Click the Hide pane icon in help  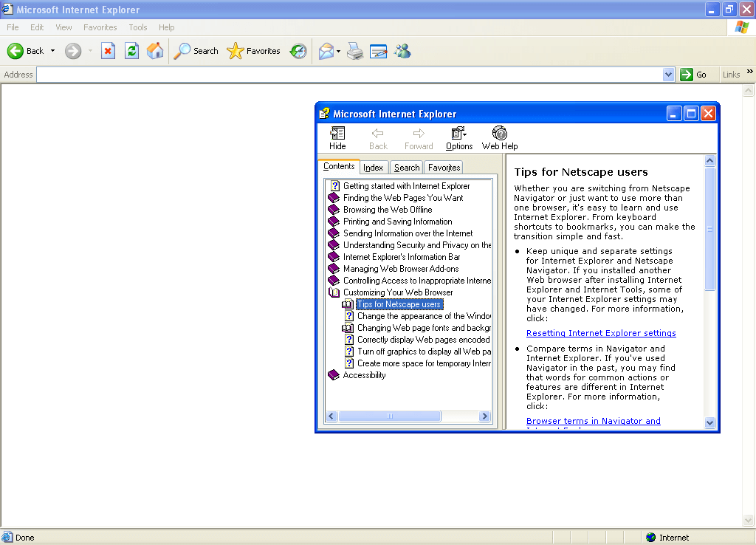point(337,133)
